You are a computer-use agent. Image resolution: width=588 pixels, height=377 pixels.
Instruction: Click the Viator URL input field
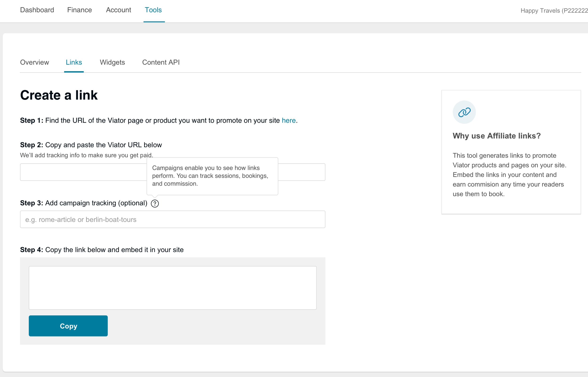[x=83, y=172]
